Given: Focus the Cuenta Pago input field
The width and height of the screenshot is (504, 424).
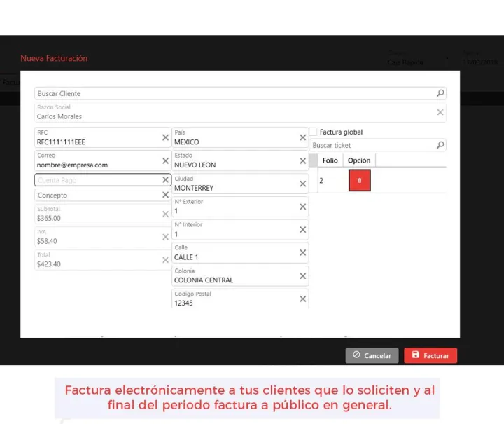Looking at the screenshot, I should [x=98, y=180].
